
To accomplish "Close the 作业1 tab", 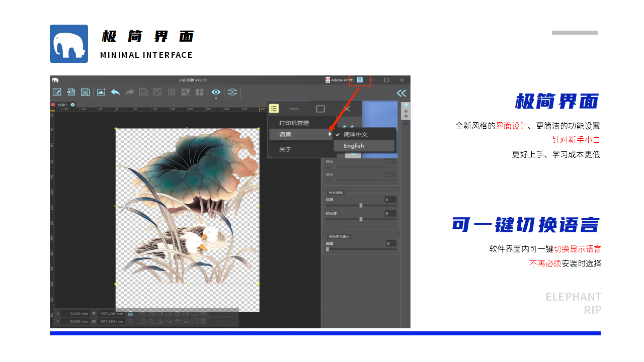I will [73, 105].
